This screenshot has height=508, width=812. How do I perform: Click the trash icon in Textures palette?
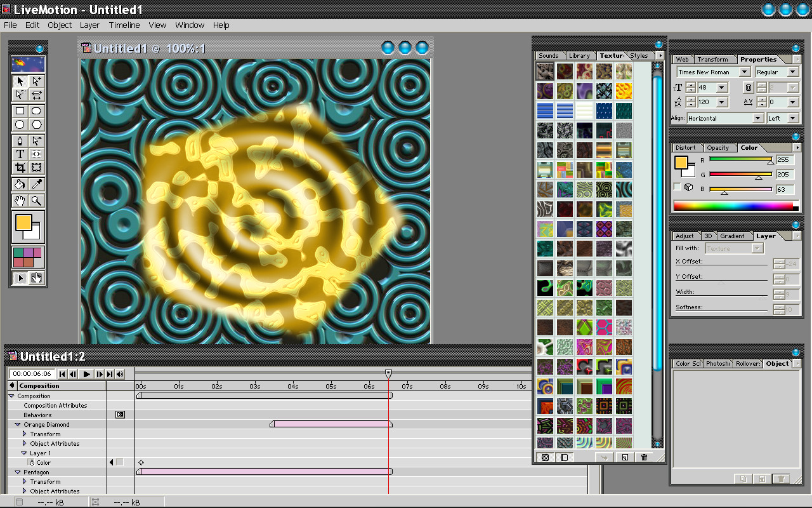point(645,457)
